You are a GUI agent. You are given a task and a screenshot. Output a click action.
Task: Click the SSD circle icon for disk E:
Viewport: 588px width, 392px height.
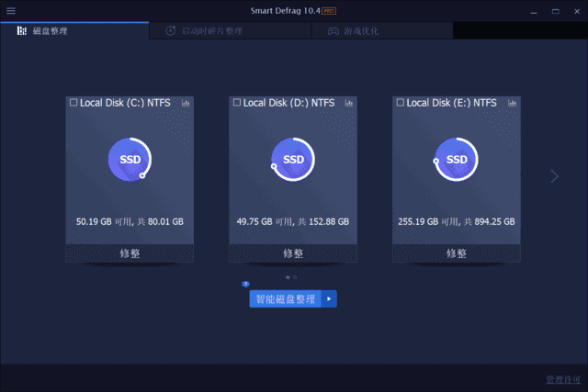pyautogui.click(x=457, y=159)
